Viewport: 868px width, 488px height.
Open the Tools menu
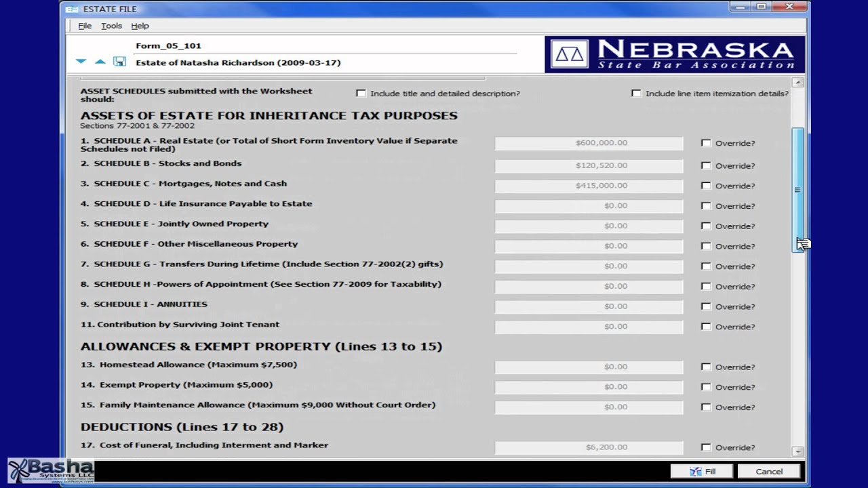tap(111, 26)
